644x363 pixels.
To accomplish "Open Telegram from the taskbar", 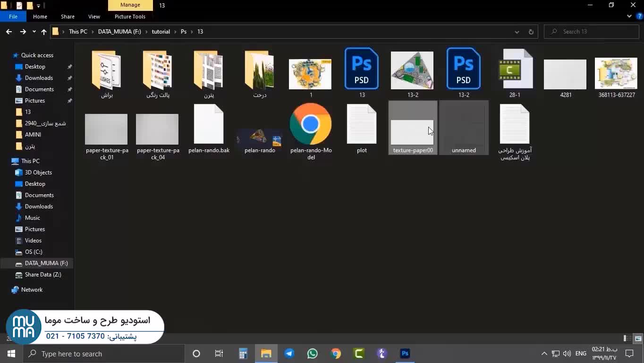I will pyautogui.click(x=289, y=354).
